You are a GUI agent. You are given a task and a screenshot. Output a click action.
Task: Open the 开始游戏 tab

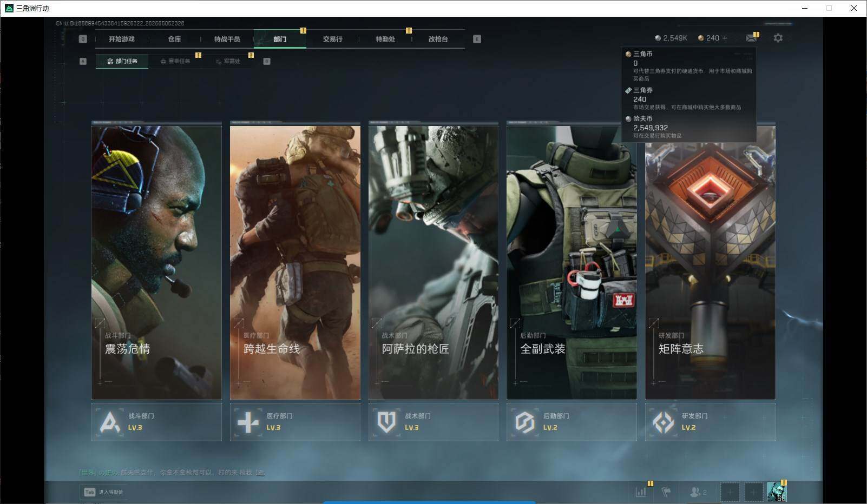click(x=121, y=39)
